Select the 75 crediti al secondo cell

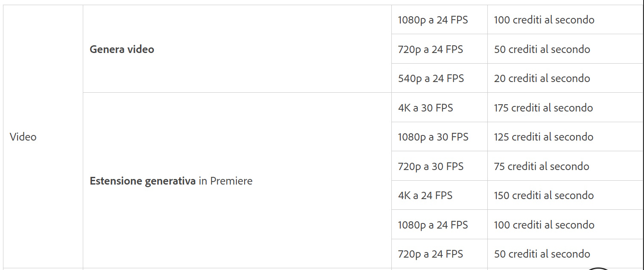541,167
